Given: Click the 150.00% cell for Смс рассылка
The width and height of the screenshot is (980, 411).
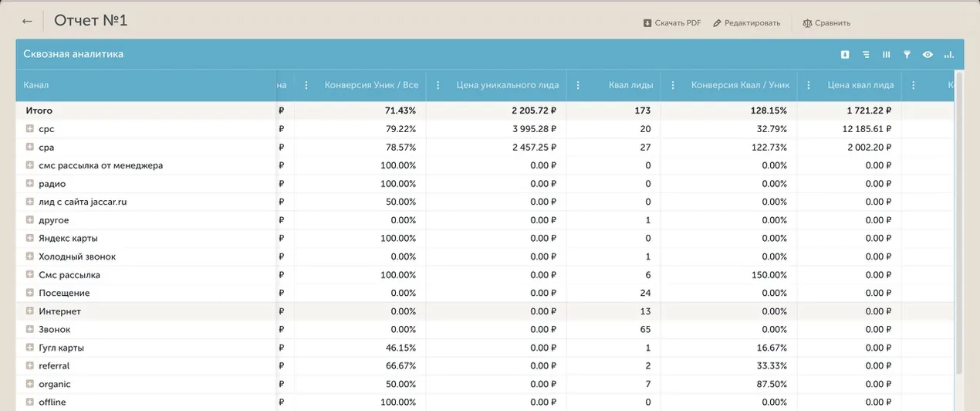Looking at the screenshot, I should click(771, 275).
